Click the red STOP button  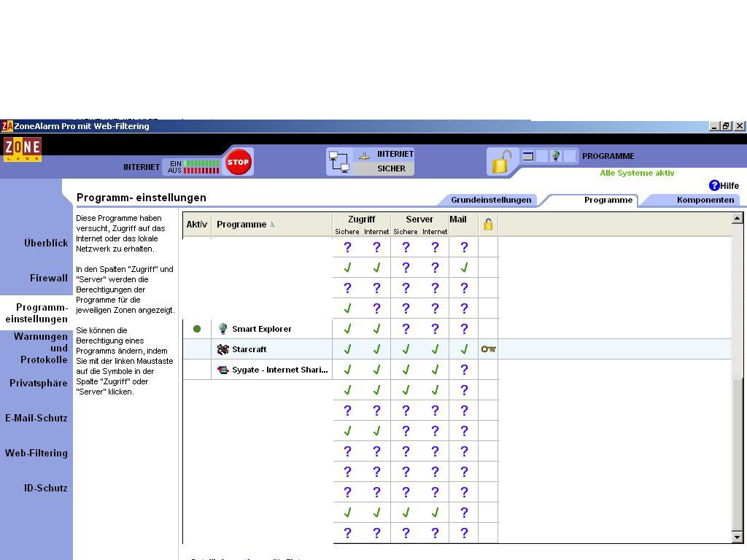tap(239, 162)
